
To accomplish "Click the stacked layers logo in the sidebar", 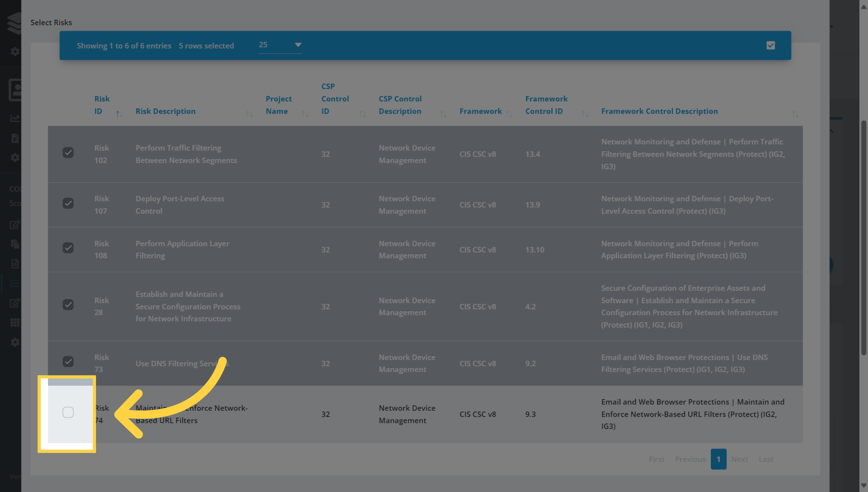I will click(x=14, y=23).
